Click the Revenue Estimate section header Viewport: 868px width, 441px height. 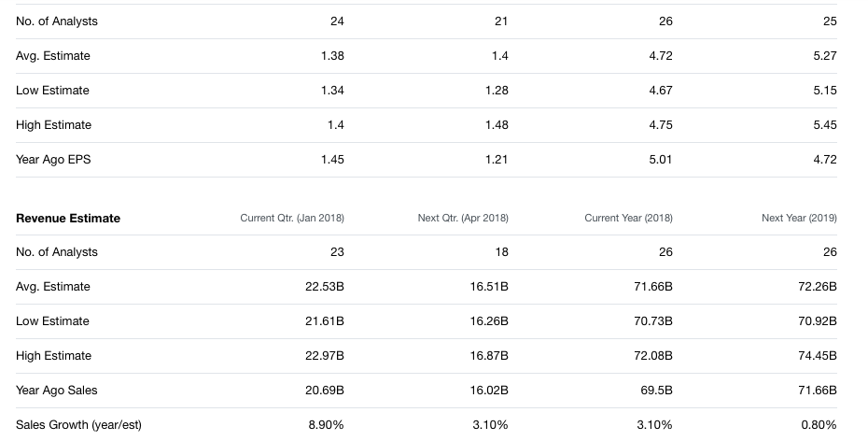tap(68, 218)
